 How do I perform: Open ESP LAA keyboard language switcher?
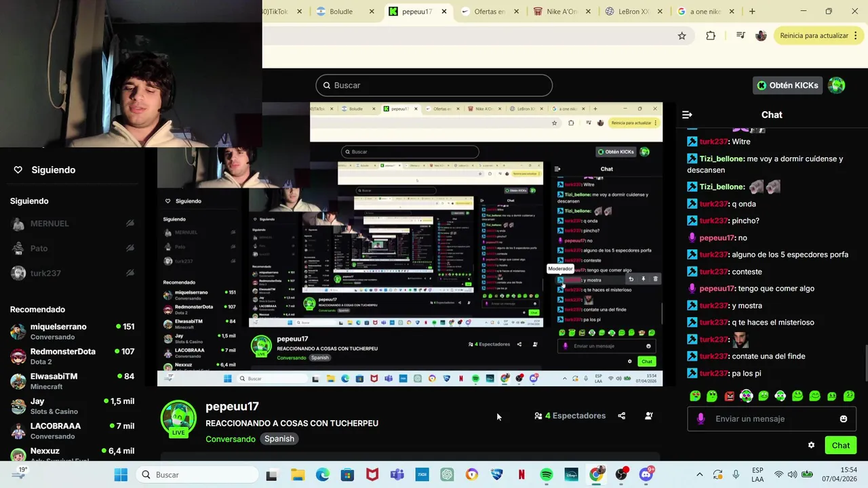tap(757, 475)
